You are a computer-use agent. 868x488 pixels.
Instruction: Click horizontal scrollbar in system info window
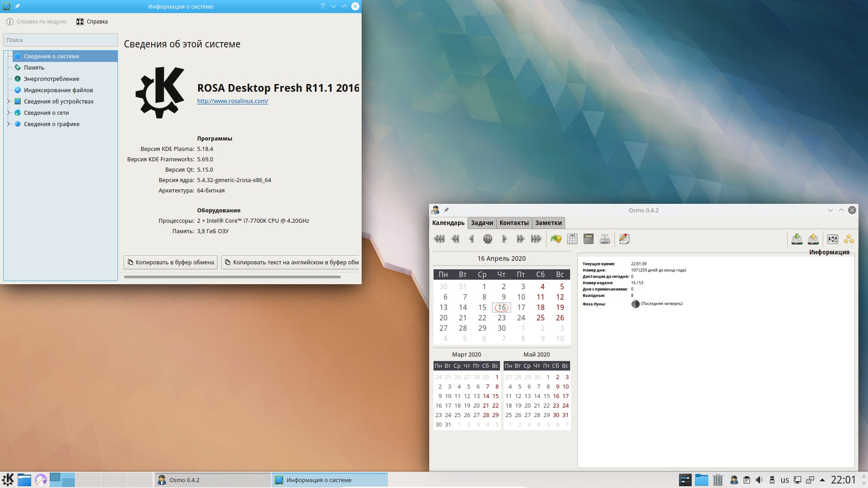tap(232, 277)
